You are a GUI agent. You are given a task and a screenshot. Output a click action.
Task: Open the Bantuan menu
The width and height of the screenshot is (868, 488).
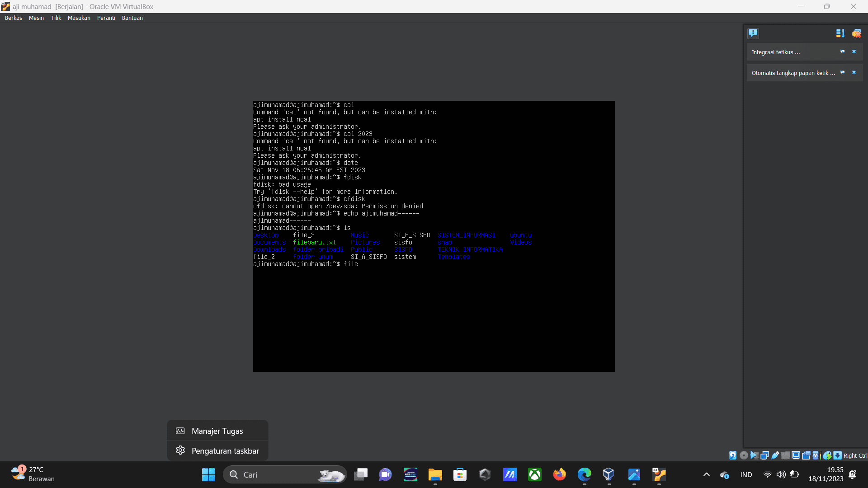132,18
